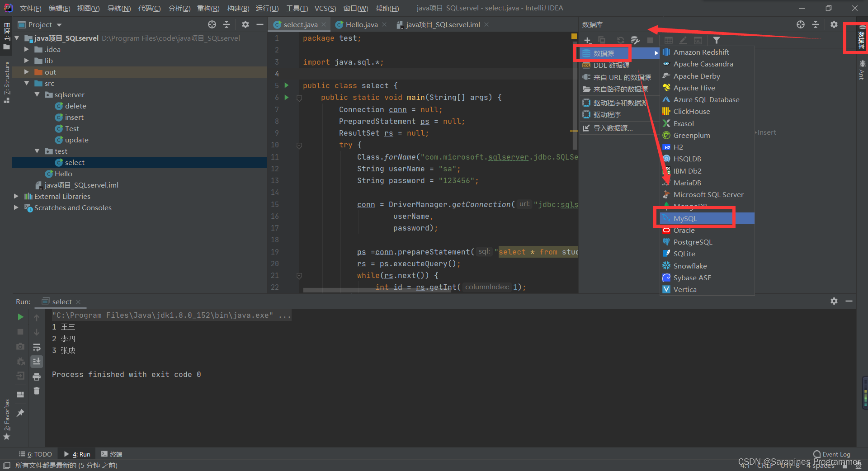Click the print icon in Run console
The width and height of the screenshot is (868, 471).
[37, 376]
